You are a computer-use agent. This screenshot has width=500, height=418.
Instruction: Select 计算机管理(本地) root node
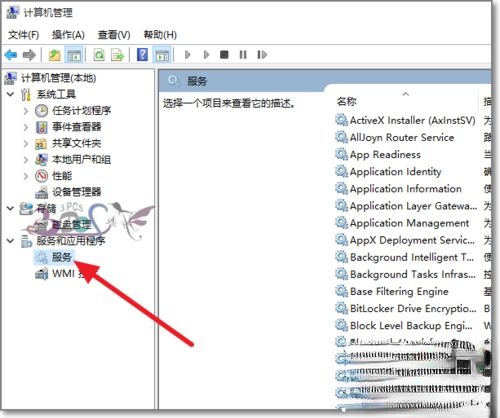58,78
